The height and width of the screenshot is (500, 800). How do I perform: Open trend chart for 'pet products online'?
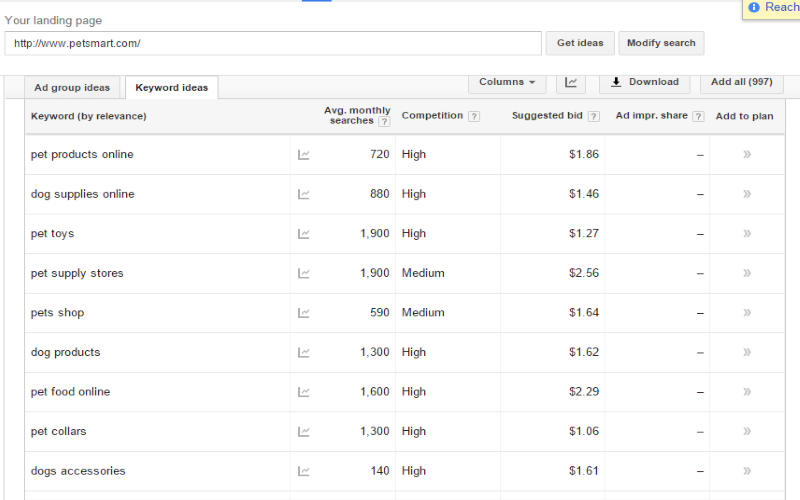pos(304,155)
